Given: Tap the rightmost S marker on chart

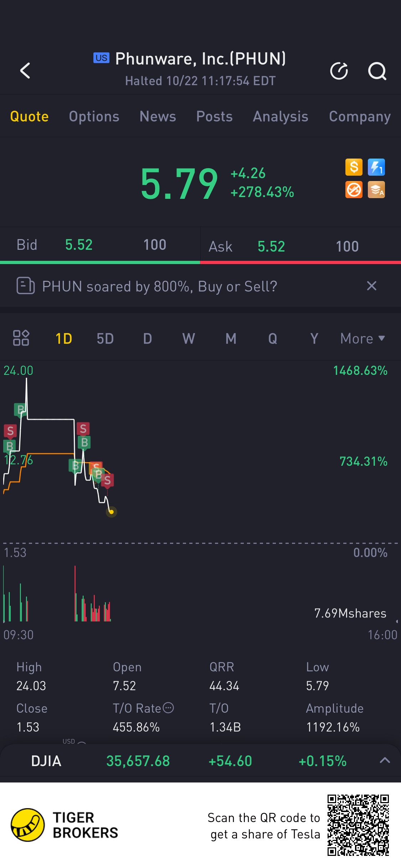Looking at the screenshot, I should 107,480.
